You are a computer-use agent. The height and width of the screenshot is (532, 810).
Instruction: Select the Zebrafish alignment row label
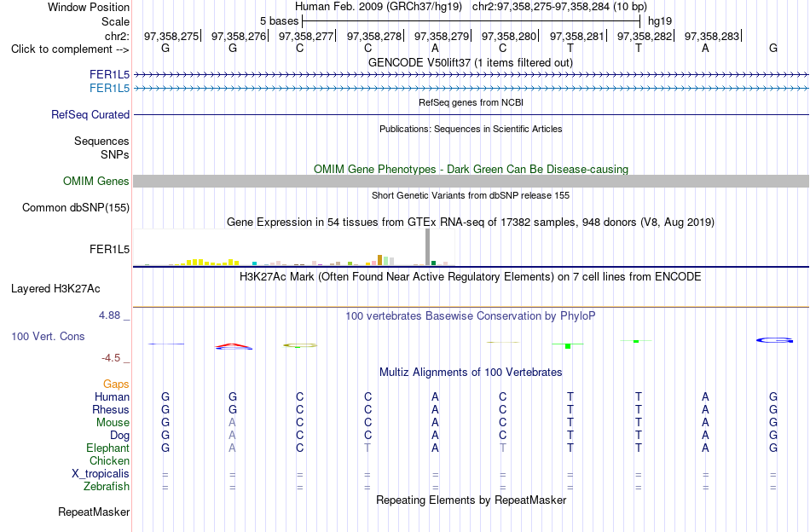click(x=107, y=486)
